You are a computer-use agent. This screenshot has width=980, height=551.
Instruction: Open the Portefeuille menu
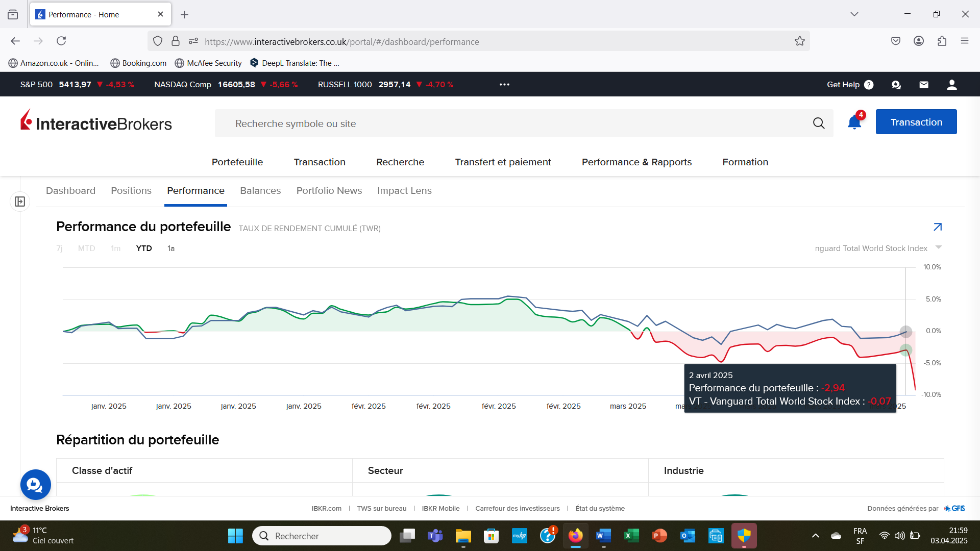tap(237, 162)
